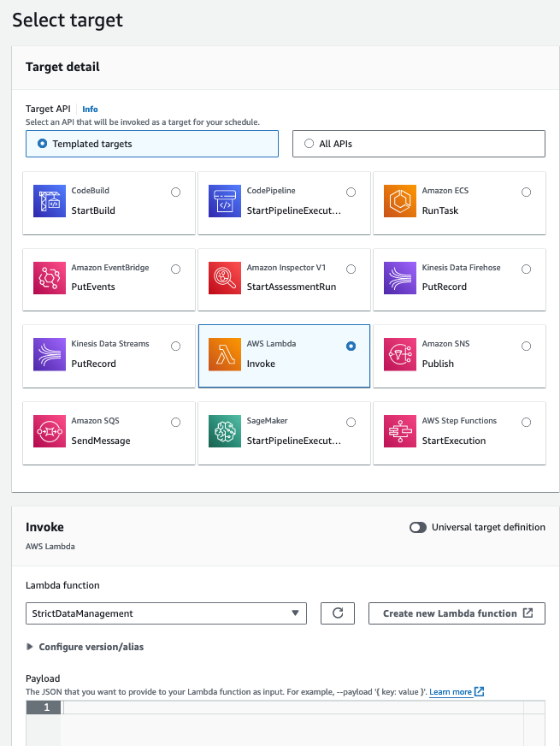Image resolution: width=560 pixels, height=746 pixels.
Task: Click the Amazon ECS service icon
Action: (400, 201)
